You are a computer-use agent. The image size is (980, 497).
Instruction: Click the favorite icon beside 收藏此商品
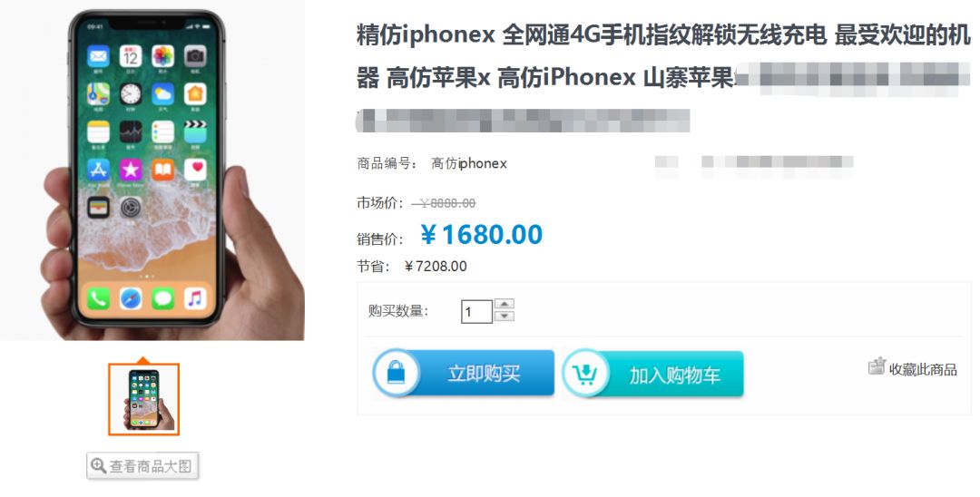tap(877, 365)
